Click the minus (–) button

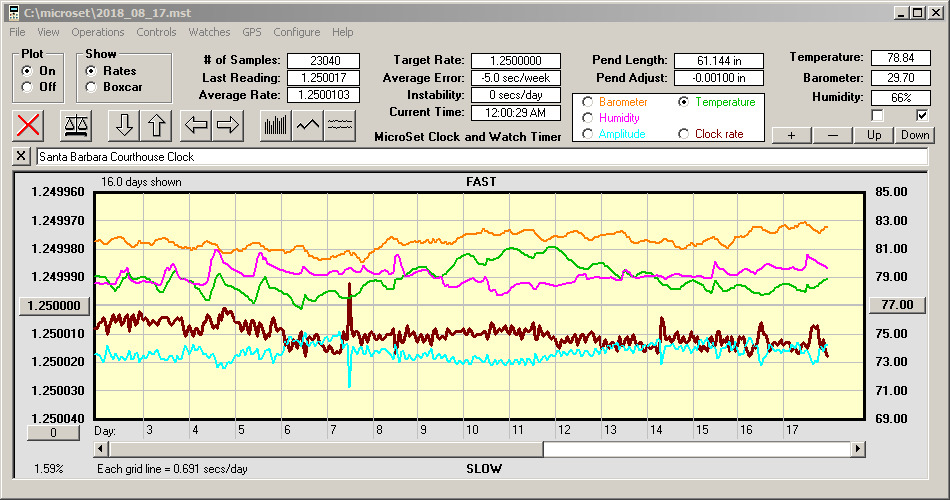832,135
